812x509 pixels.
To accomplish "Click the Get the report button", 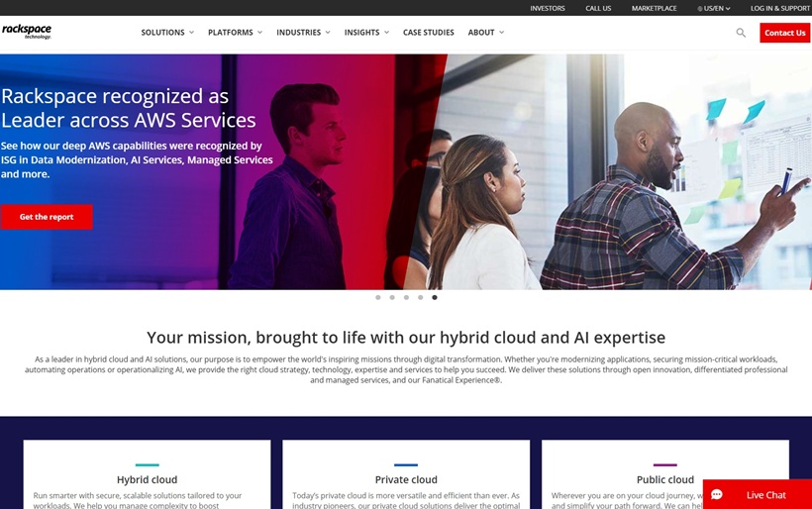I will 47,217.
